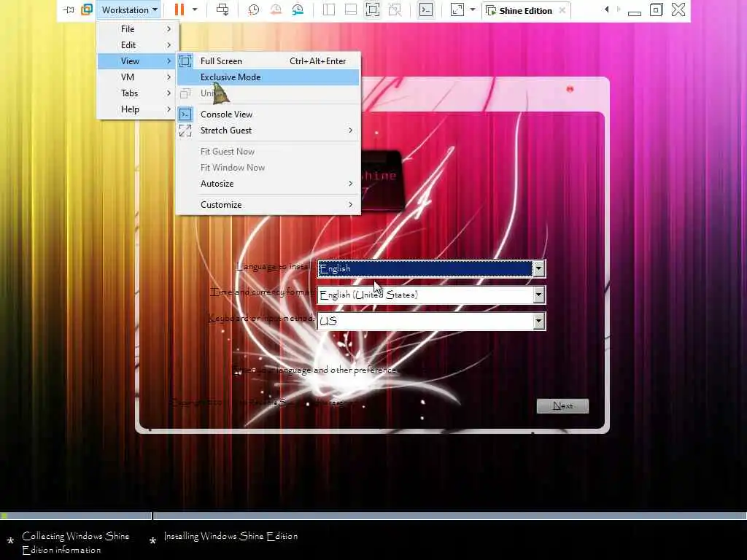Pause the virtual machine
This screenshot has width=747, height=560.
click(179, 9)
